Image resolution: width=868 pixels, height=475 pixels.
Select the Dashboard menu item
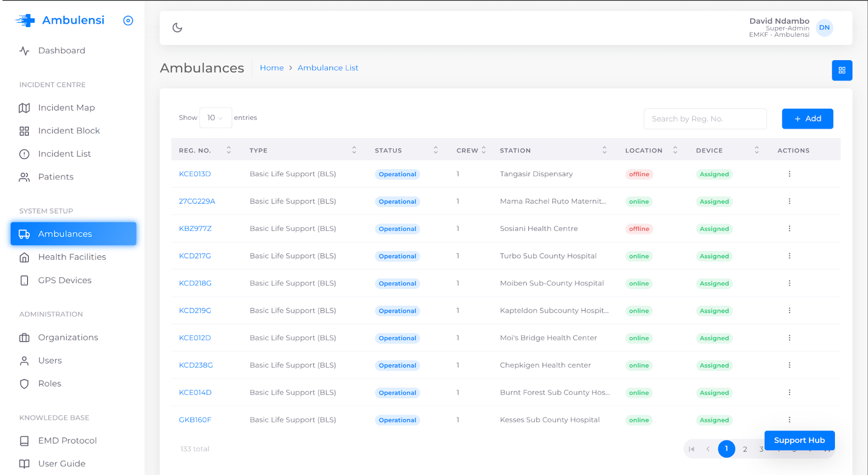coord(61,50)
